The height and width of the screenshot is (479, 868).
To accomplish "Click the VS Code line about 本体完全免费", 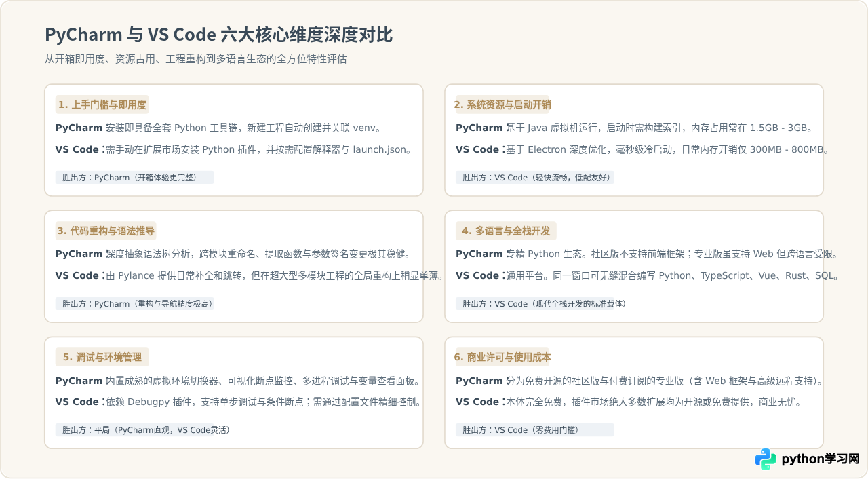I will pyautogui.click(x=629, y=402).
